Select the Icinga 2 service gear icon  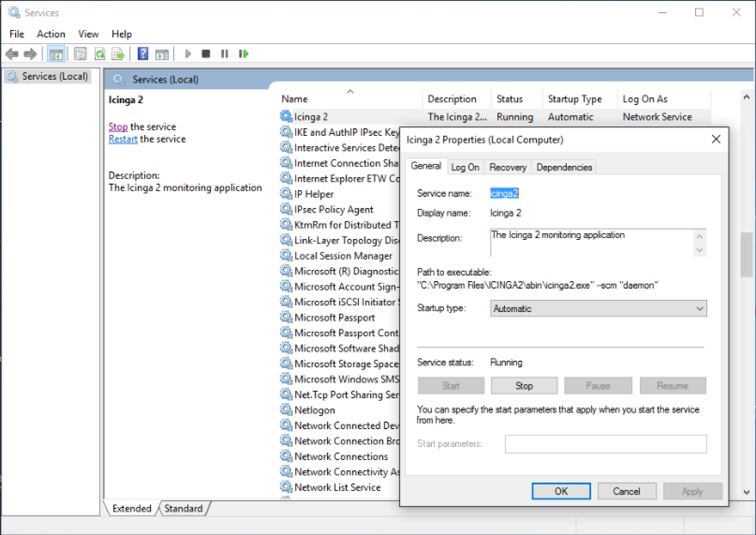click(x=286, y=116)
